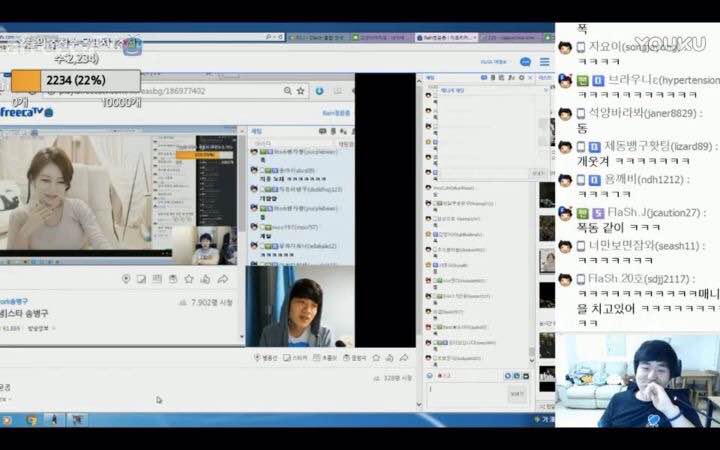Click the hypertension chat username
720x450 pixels.
(x=664, y=80)
